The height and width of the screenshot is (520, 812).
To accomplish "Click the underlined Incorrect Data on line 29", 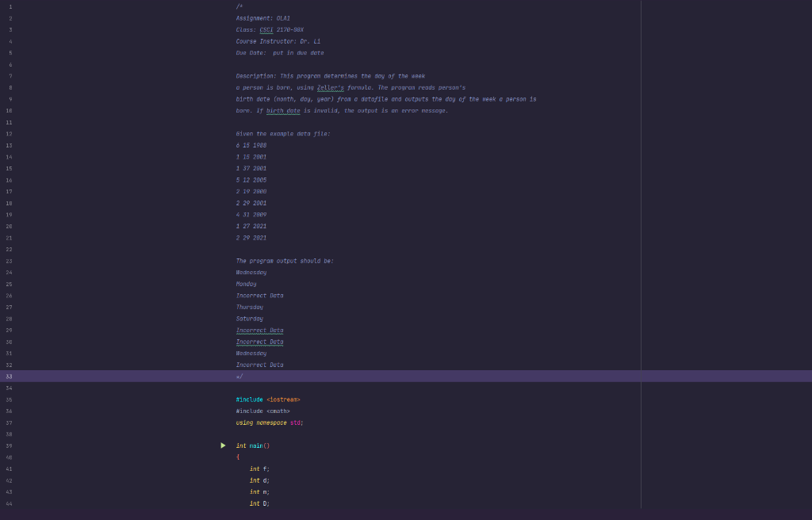I will tap(259, 330).
